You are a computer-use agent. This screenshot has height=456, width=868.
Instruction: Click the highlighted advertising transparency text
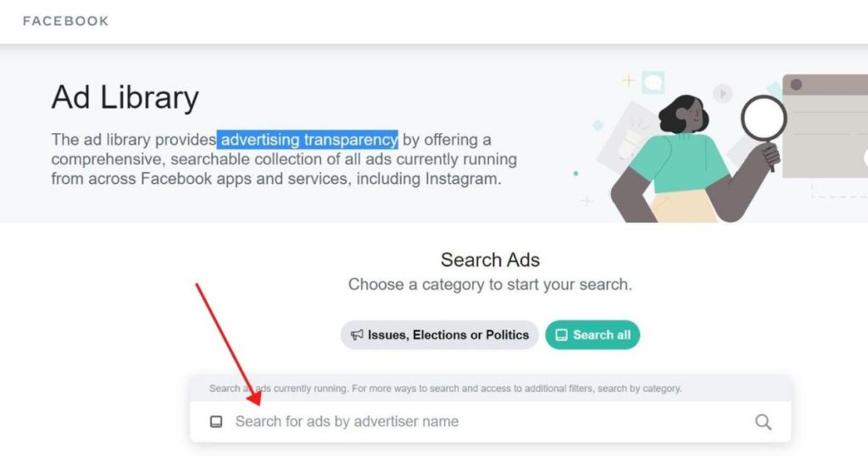point(307,140)
